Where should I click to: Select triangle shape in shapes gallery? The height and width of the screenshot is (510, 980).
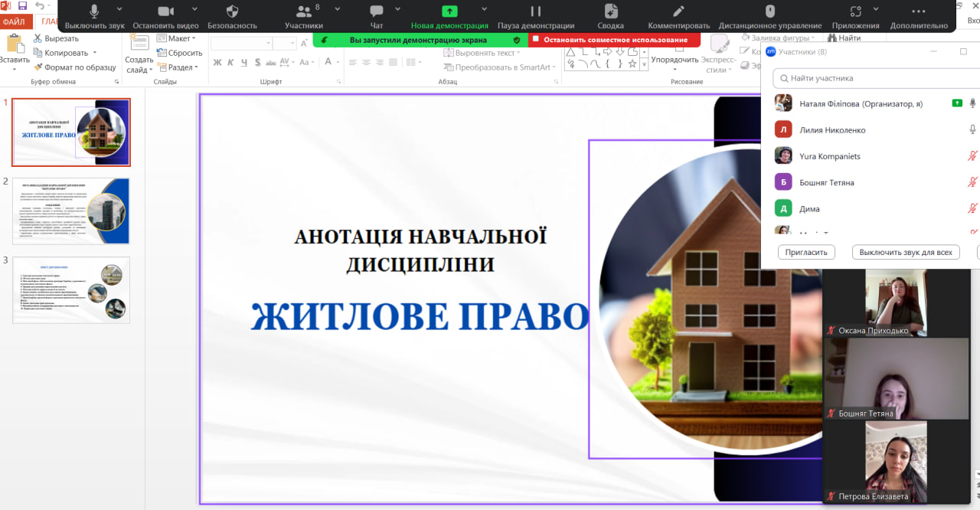569,51
